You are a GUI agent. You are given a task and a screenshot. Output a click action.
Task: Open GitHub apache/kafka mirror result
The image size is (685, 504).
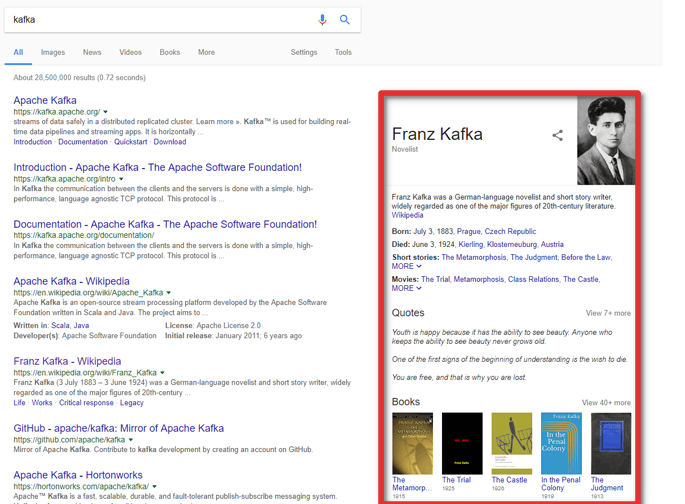point(118,428)
